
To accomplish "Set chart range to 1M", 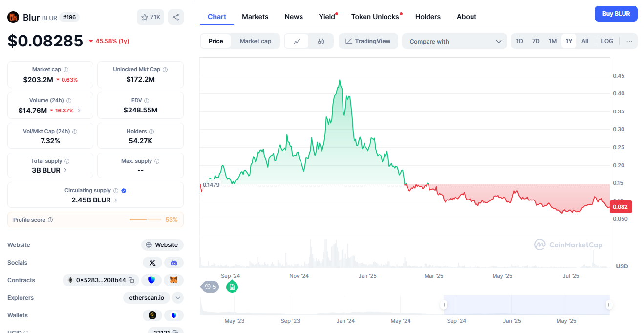I will [553, 41].
